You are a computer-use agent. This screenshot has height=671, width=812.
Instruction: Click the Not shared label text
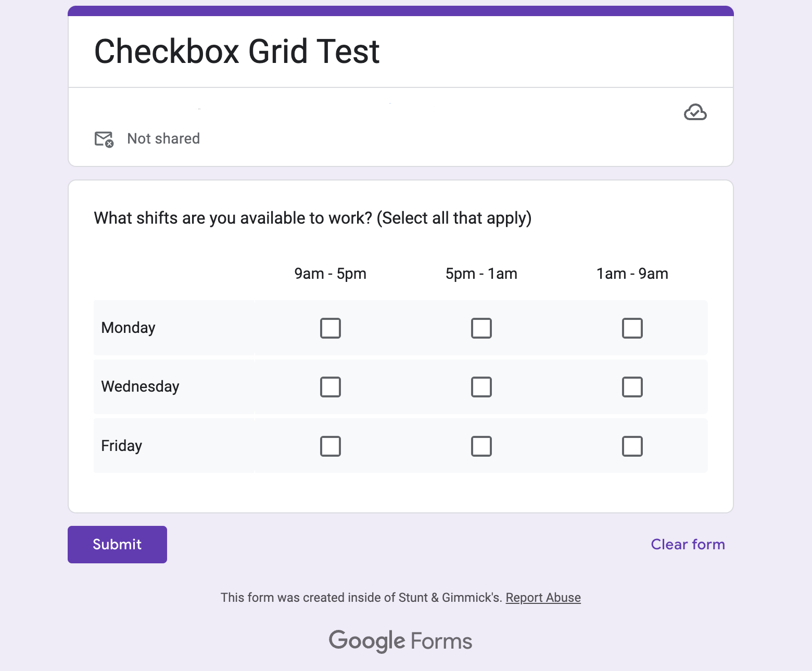pos(163,138)
